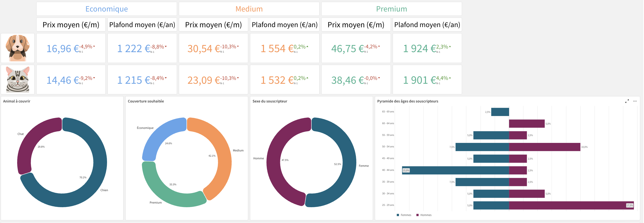Click the 'Pyramide des âges des souscripteurs' title
Image resolution: width=644 pixels, height=223 pixels.
click(x=408, y=101)
